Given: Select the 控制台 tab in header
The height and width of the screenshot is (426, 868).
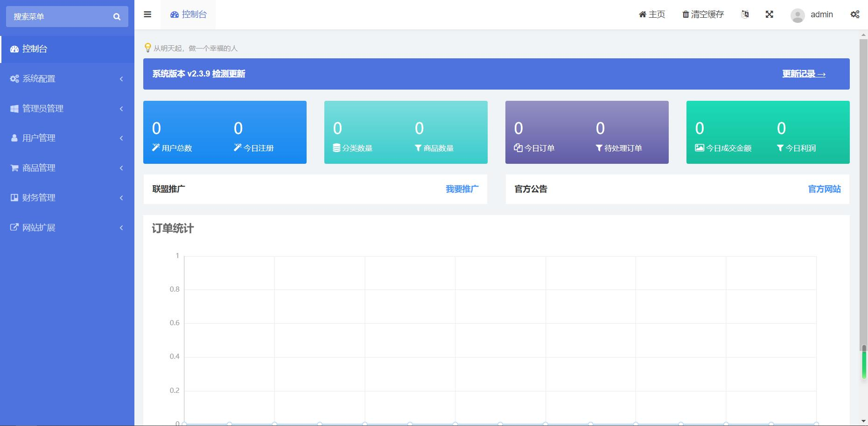Looking at the screenshot, I should 189,14.
